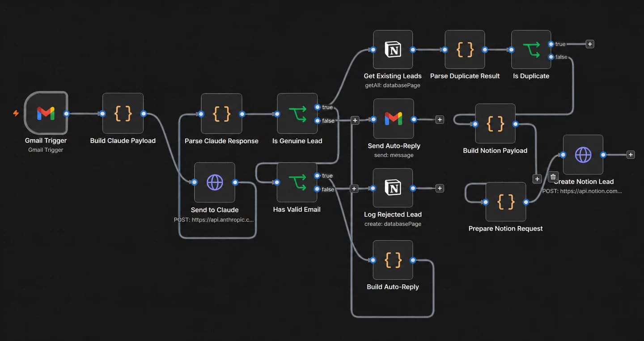Click Is Duplicate false output connector
Viewport: 644px width, 341px height.
(x=551, y=57)
